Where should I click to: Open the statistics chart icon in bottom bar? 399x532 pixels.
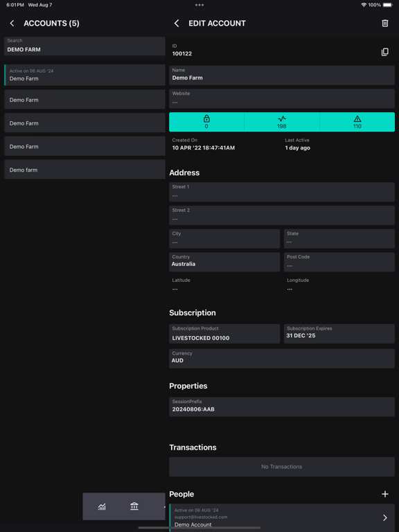[102, 506]
